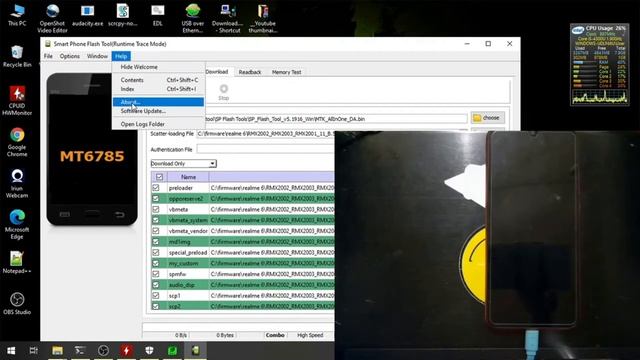Open the Download Only mode dropdown
The image size is (640, 360).
(183, 163)
